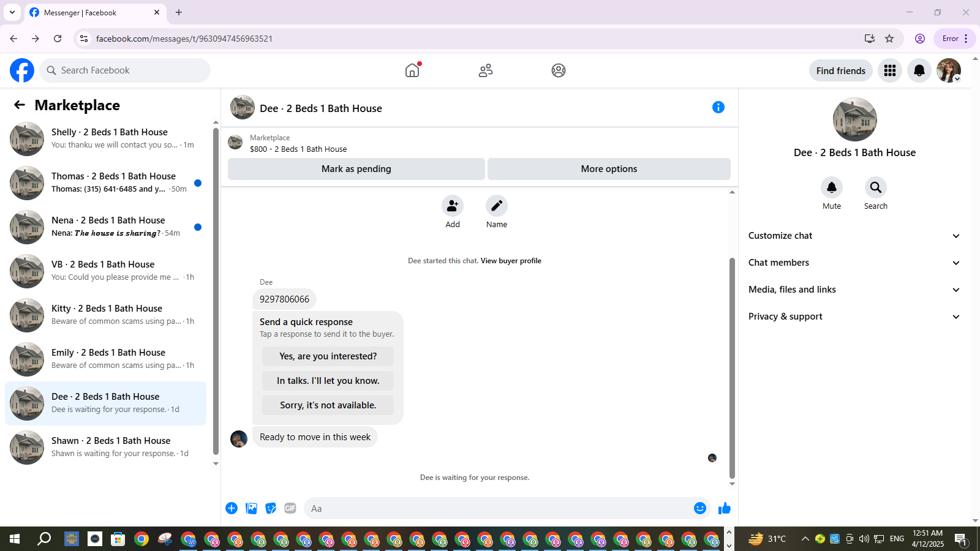Open Microsoft Store from the taskbar
The image size is (980, 551).
118,539
